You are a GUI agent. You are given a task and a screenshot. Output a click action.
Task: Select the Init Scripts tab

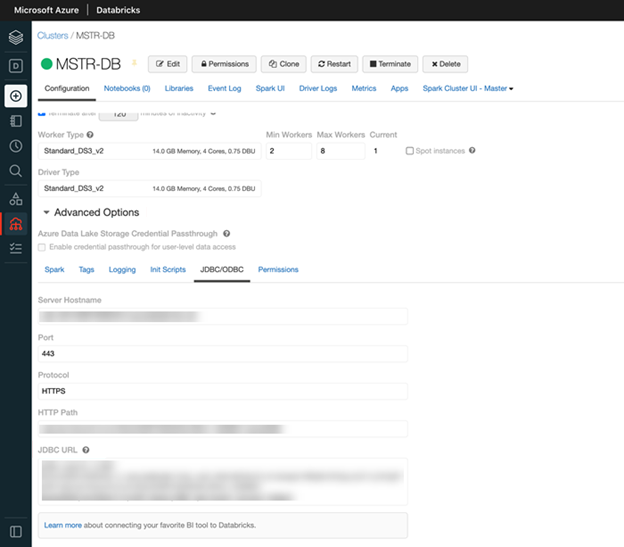(167, 270)
